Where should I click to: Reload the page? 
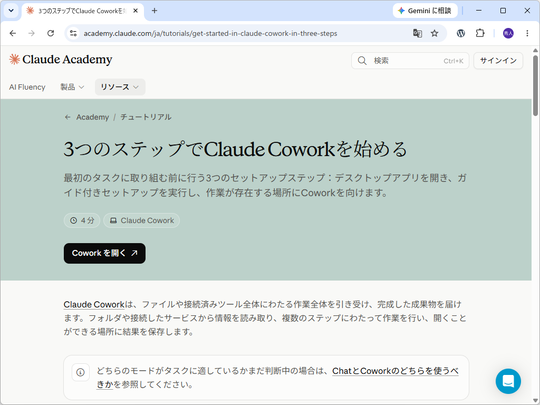click(x=51, y=33)
